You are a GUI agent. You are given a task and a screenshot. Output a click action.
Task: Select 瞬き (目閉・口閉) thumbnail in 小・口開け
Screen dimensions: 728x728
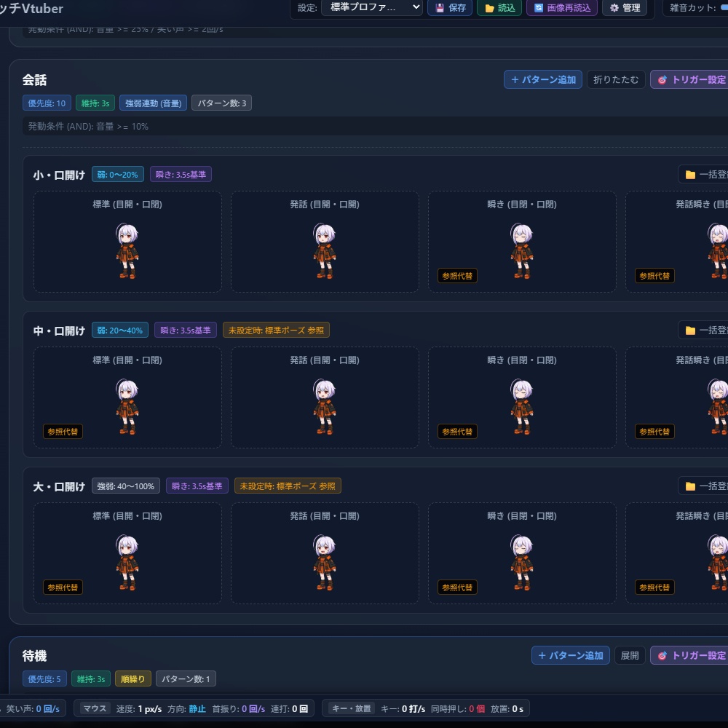click(x=522, y=242)
